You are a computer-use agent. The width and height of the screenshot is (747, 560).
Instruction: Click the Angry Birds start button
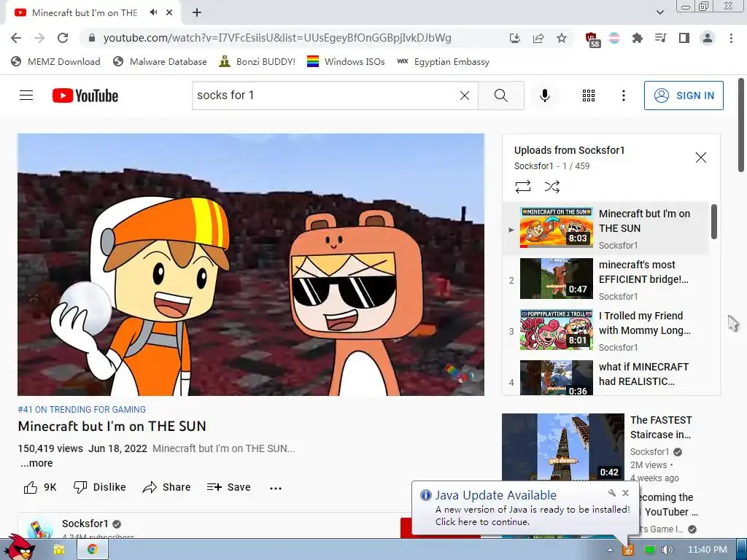click(18, 547)
